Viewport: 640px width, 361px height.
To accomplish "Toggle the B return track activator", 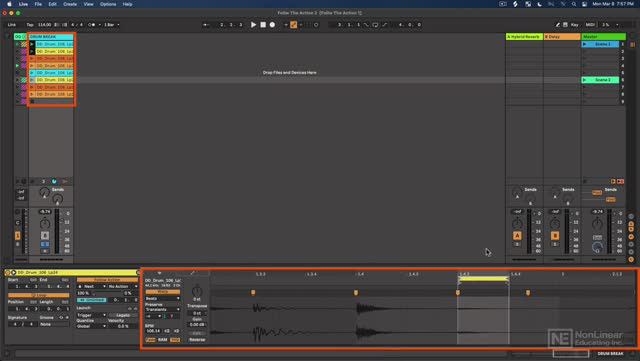I will (555, 236).
